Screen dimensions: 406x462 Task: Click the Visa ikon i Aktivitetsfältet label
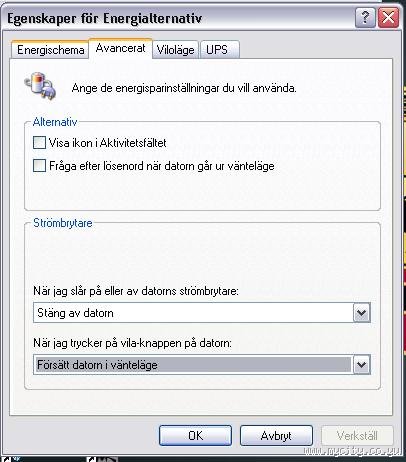[x=107, y=143]
